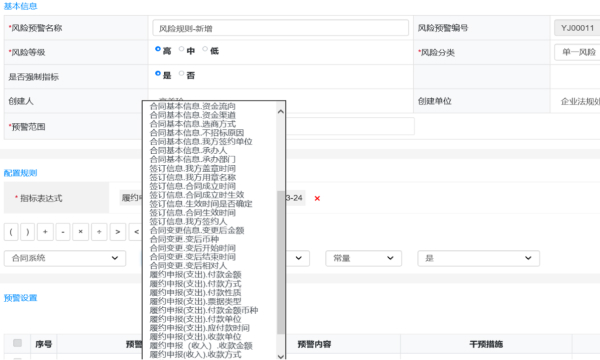Insert the plus operator

45,232
